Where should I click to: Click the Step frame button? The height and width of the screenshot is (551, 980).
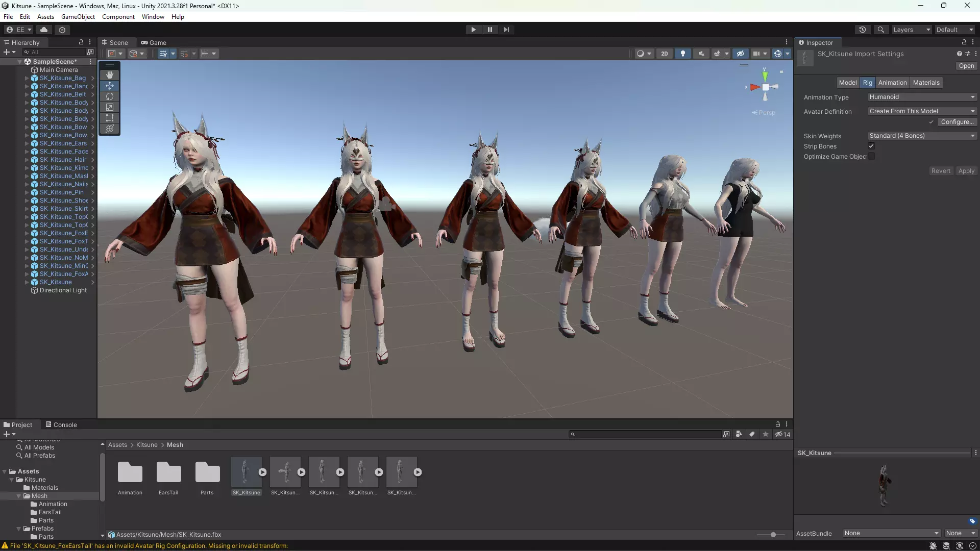point(506,30)
